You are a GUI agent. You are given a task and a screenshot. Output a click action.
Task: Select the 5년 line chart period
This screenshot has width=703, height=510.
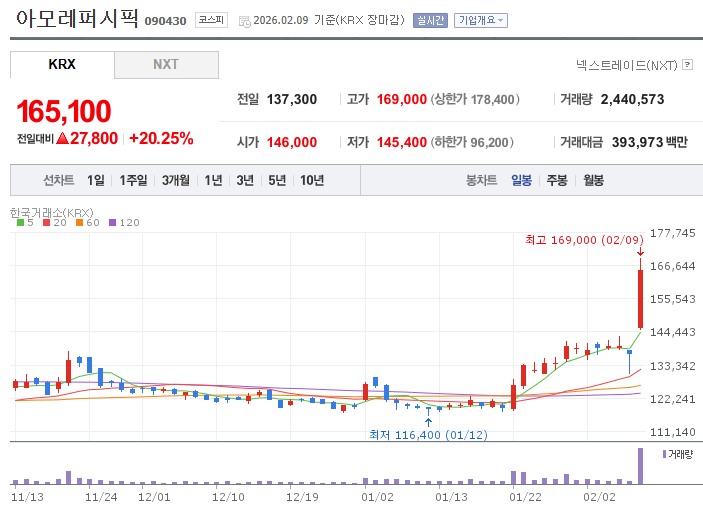(x=277, y=180)
